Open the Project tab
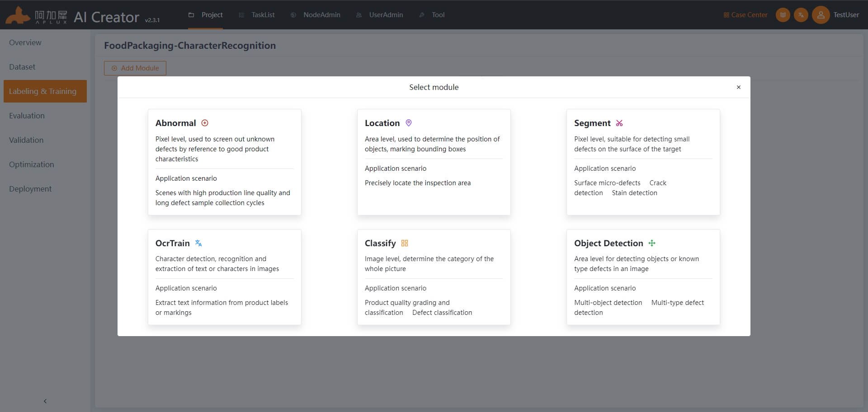Screen dimensions: 868x412 coord(206,15)
